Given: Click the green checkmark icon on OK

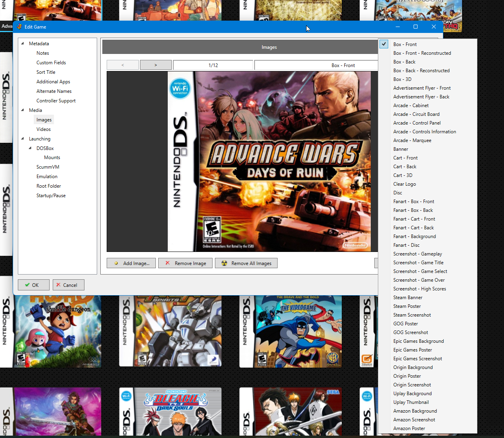Looking at the screenshot, I should point(27,285).
